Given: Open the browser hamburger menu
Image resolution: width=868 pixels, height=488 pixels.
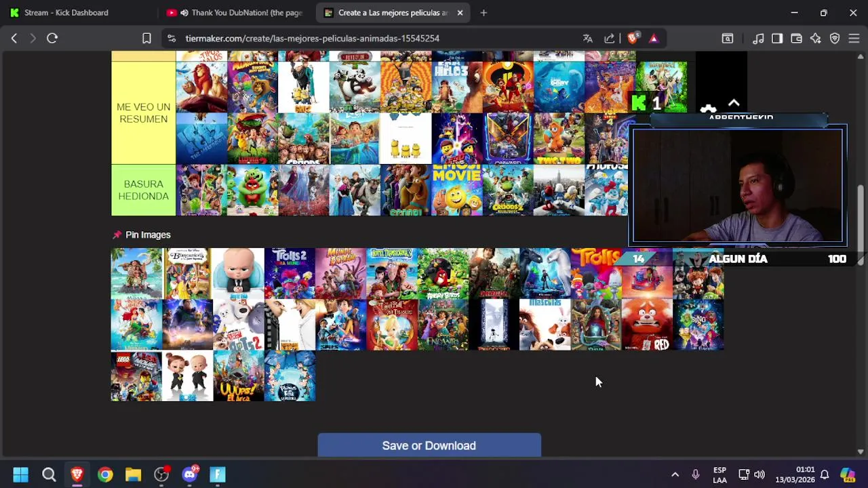Looking at the screenshot, I should click(854, 39).
